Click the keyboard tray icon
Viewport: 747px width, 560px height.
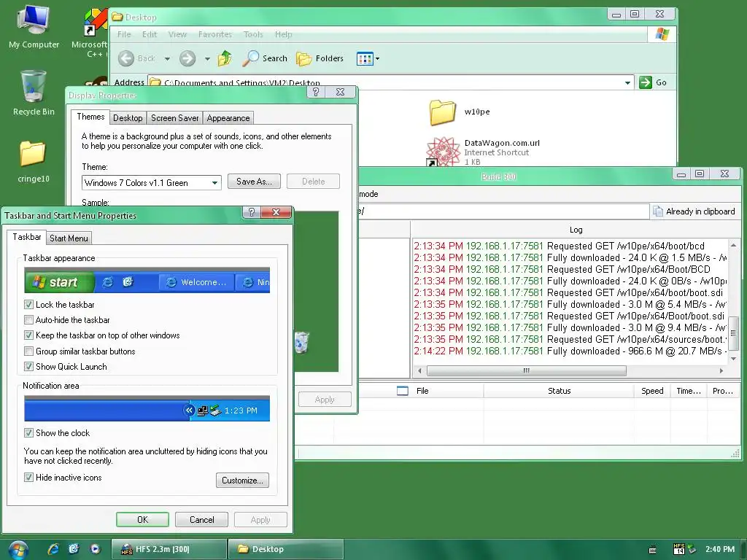click(x=653, y=550)
